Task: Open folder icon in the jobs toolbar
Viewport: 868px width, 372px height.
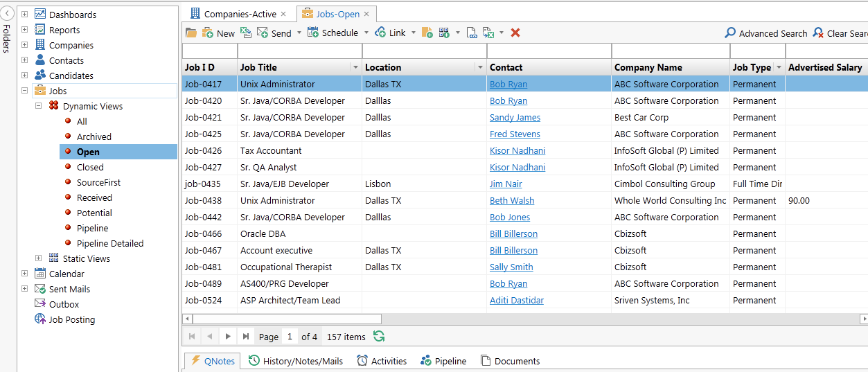Action: (191, 33)
